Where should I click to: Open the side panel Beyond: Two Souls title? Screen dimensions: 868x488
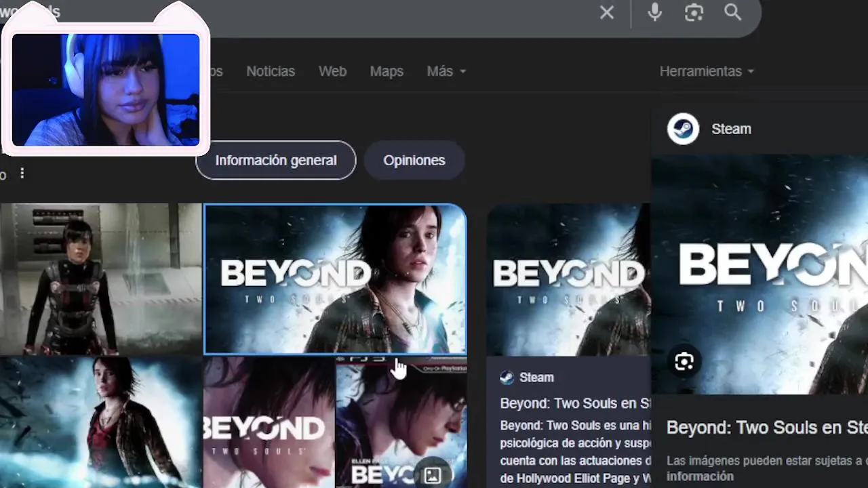tap(767, 428)
